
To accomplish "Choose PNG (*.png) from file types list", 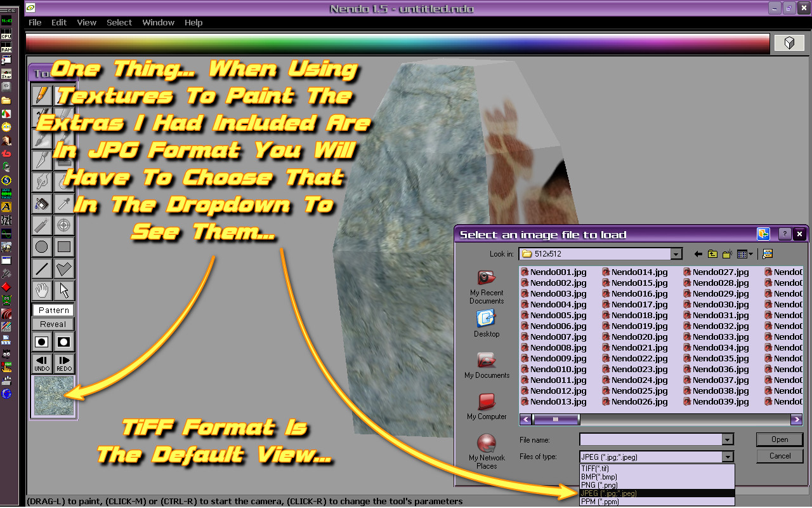I will 599,485.
